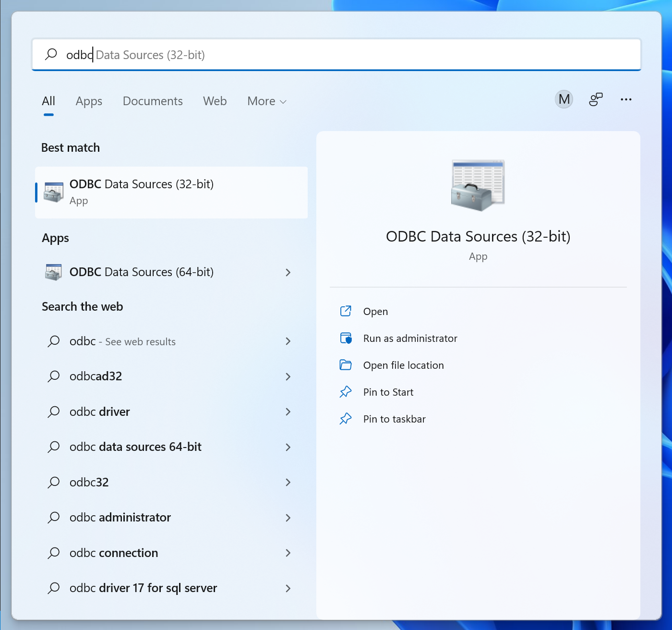Image resolution: width=672 pixels, height=630 pixels.
Task: Click the Run as administrator shield icon
Action: pyautogui.click(x=346, y=338)
